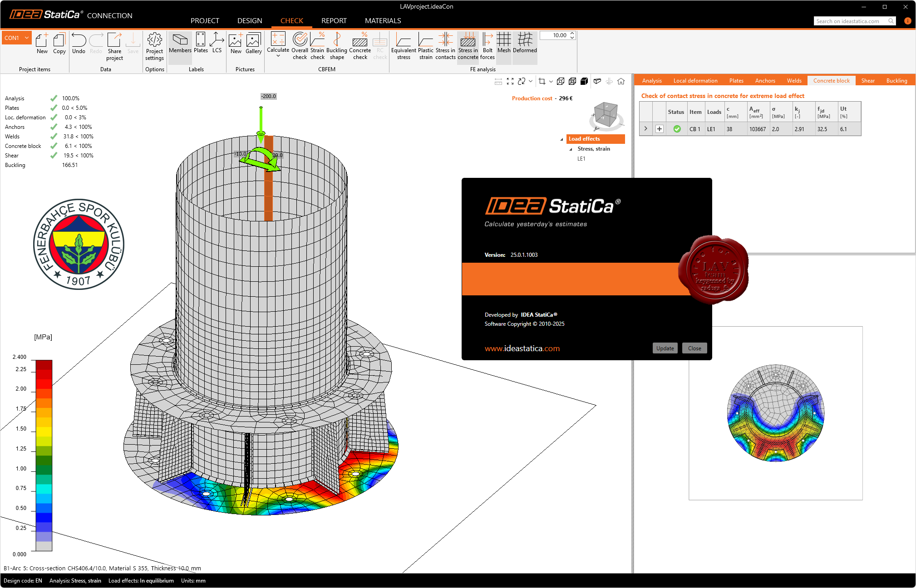916x588 pixels.
Task: Expand the CB 1 row chevron
Action: (646, 129)
